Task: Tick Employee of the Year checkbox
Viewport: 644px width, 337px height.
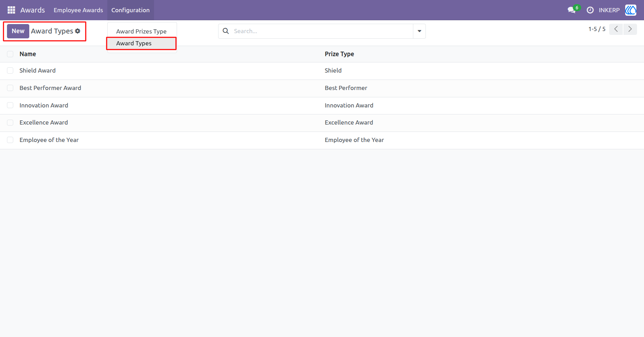Action: coord(10,140)
